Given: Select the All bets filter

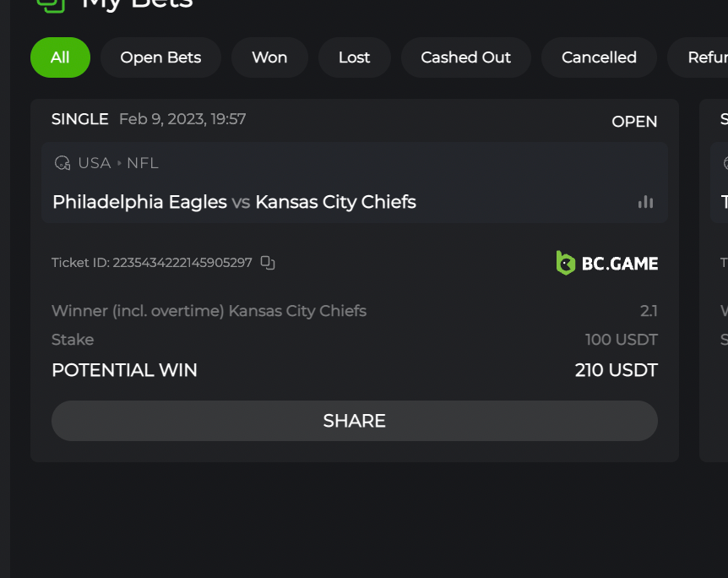Looking at the screenshot, I should 60,57.
